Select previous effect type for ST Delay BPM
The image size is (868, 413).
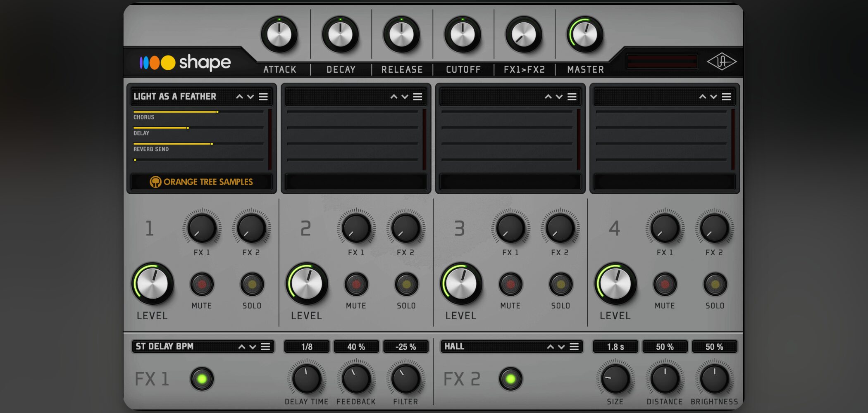click(x=242, y=347)
